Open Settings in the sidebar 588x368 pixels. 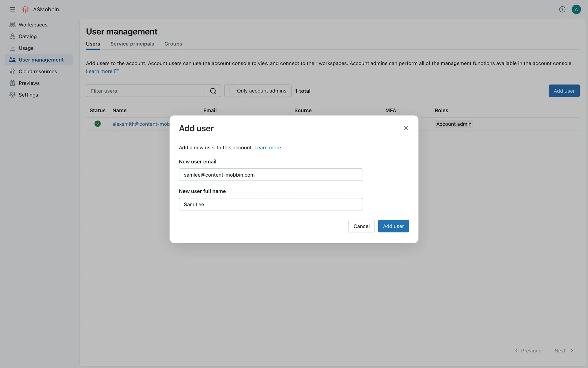point(28,95)
